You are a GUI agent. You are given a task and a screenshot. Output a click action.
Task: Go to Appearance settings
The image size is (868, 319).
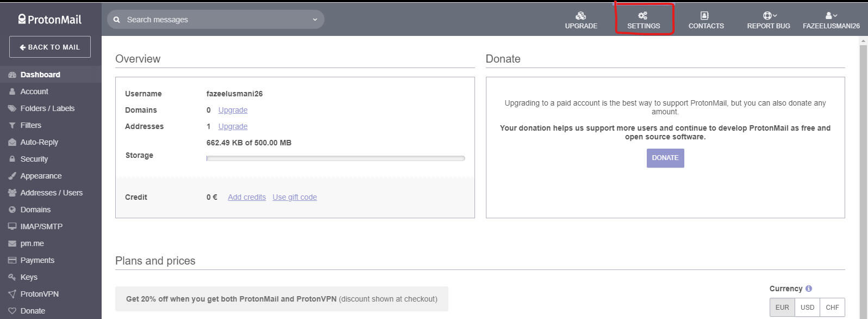click(51, 176)
